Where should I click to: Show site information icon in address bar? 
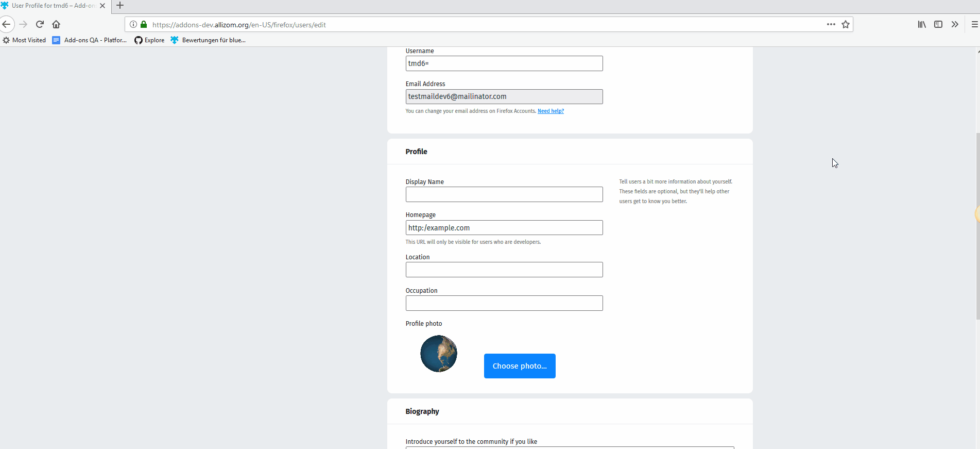tap(133, 24)
